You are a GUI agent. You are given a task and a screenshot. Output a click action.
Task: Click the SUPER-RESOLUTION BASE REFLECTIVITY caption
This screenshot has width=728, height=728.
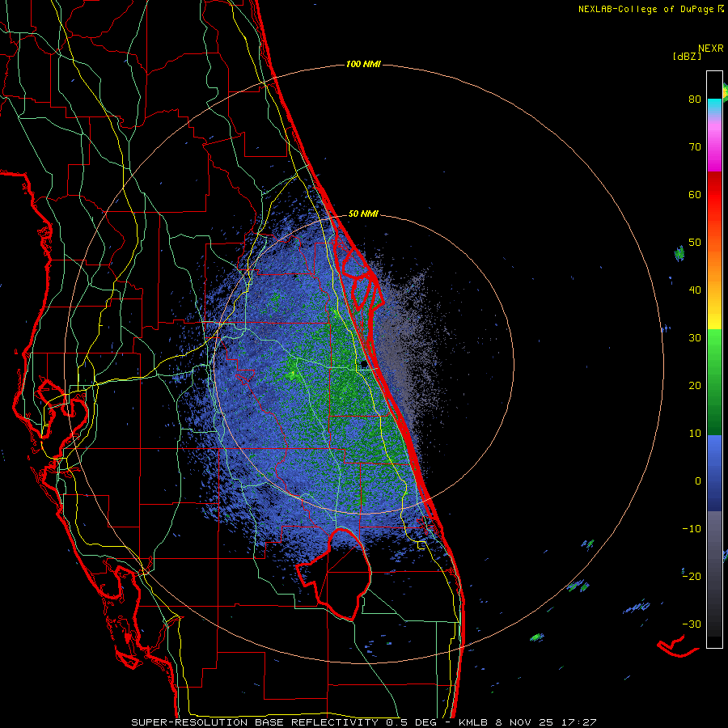[x=255, y=722]
